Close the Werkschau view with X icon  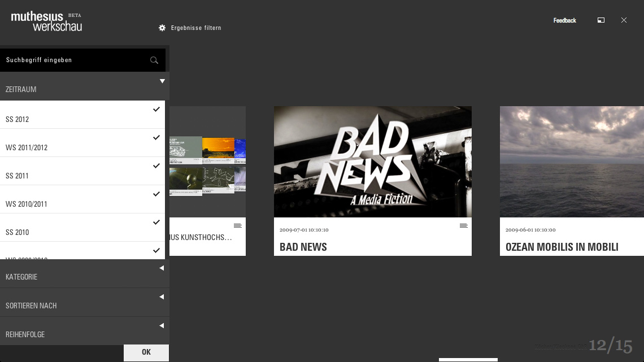click(624, 20)
